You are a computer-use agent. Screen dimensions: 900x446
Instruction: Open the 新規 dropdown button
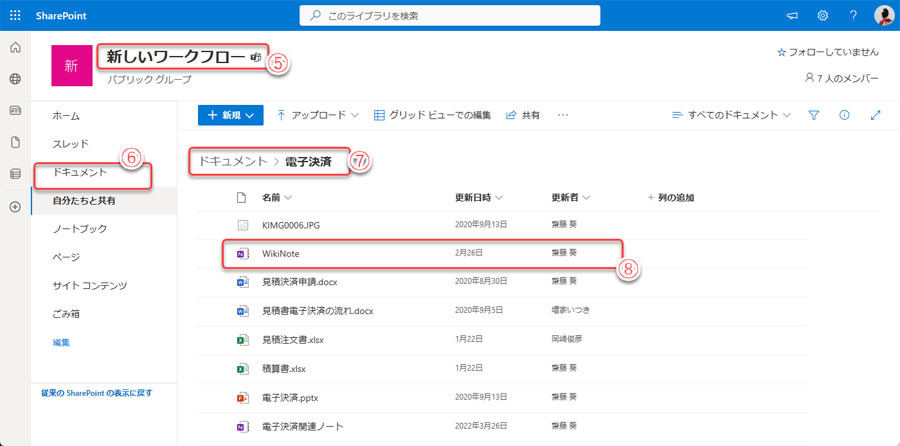231,115
